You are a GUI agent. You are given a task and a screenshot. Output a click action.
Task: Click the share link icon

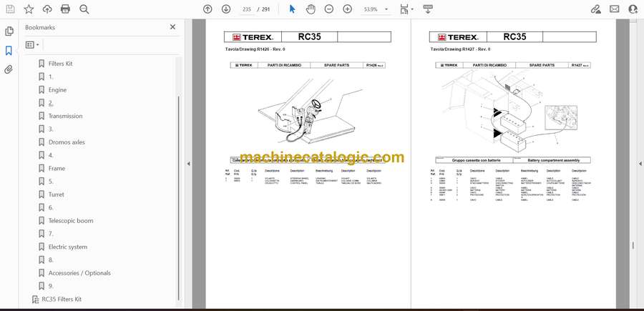coord(595,9)
